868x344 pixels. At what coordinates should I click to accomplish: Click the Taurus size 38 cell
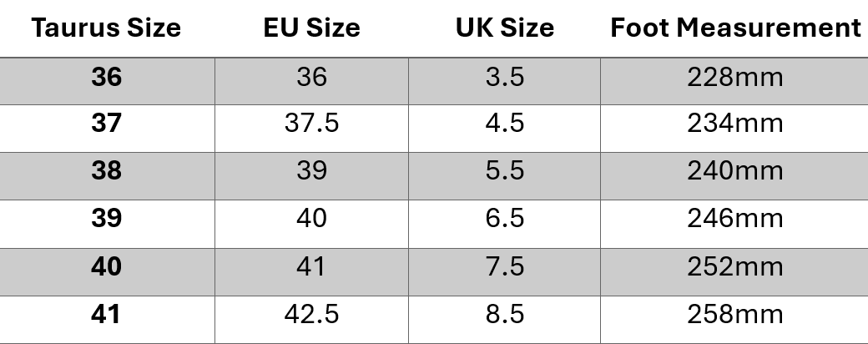pos(106,171)
